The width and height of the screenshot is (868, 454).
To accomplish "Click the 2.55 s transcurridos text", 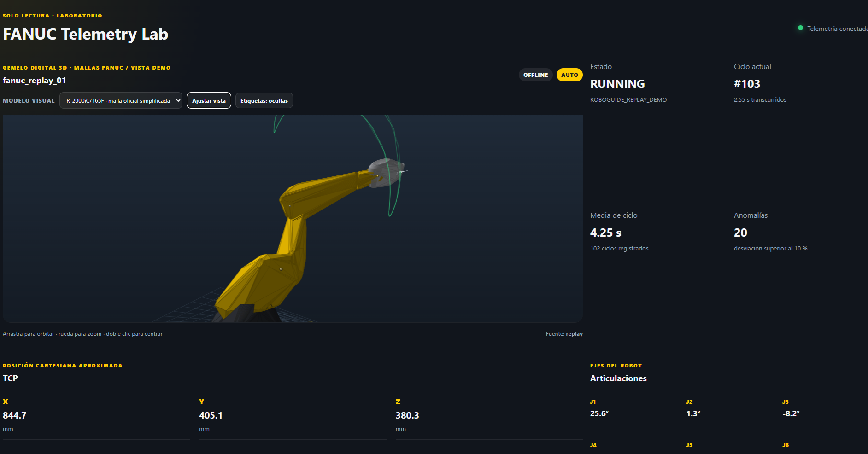I will point(760,99).
